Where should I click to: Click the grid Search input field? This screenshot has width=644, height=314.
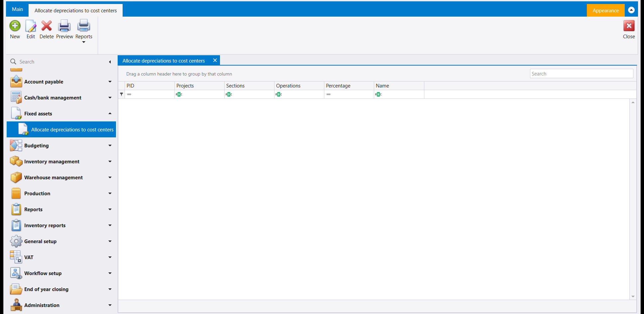coord(582,74)
